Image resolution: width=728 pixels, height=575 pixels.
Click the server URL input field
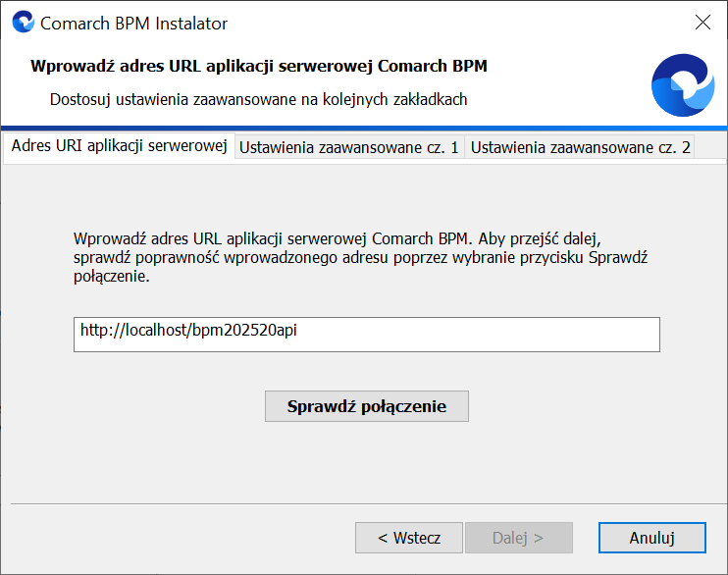[366, 335]
